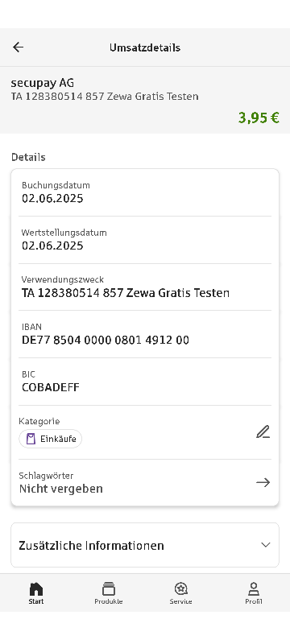
Task: Tap the Start home icon
Action: pyautogui.click(x=36, y=589)
